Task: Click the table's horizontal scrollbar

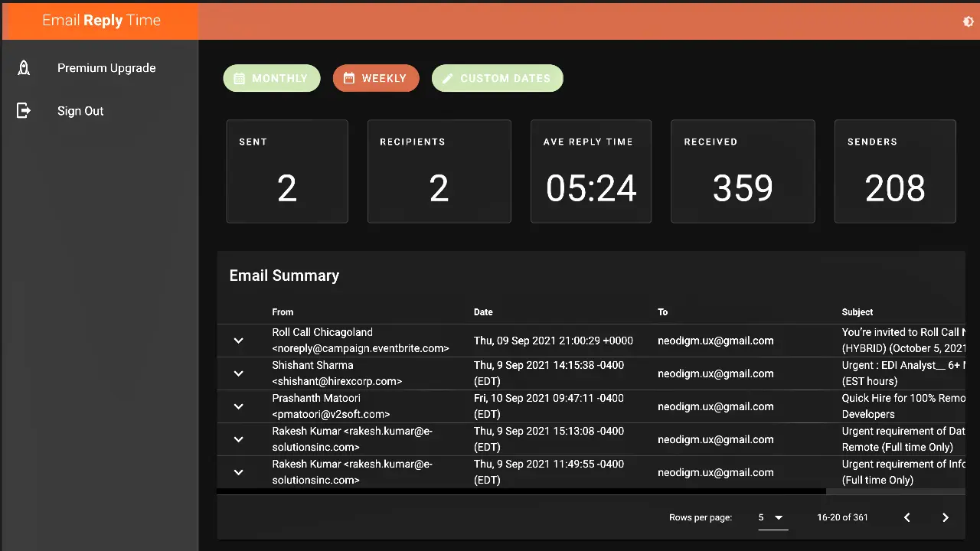Action: coord(521,491)
